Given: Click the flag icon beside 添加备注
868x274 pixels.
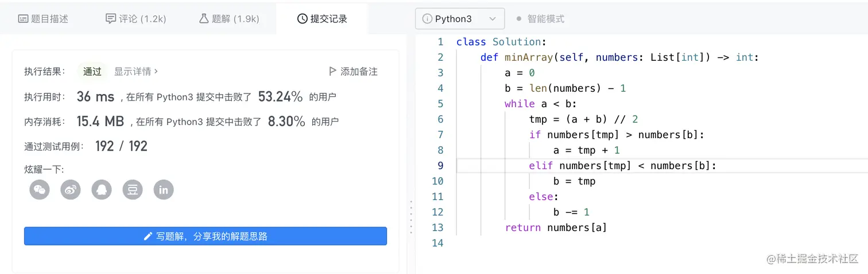Looking at the screenshot, I should tap(332, 72).
